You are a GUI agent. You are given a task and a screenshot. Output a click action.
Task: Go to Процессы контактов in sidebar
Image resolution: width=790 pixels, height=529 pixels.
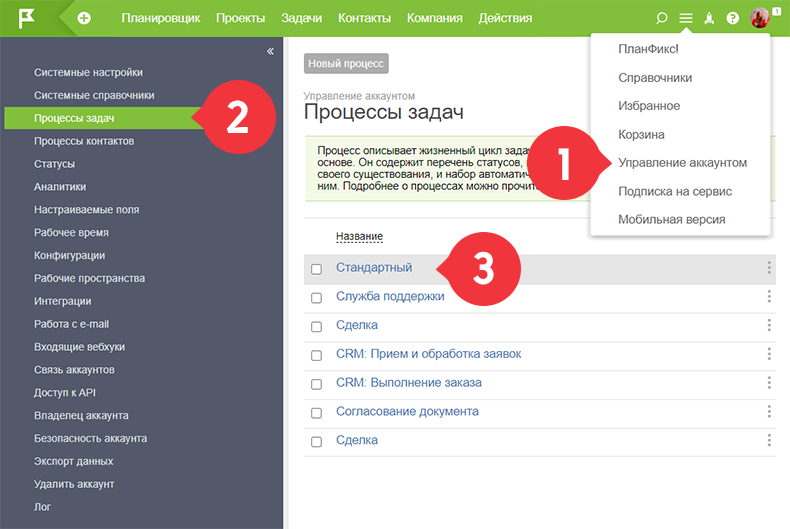[x=84, y=141]
